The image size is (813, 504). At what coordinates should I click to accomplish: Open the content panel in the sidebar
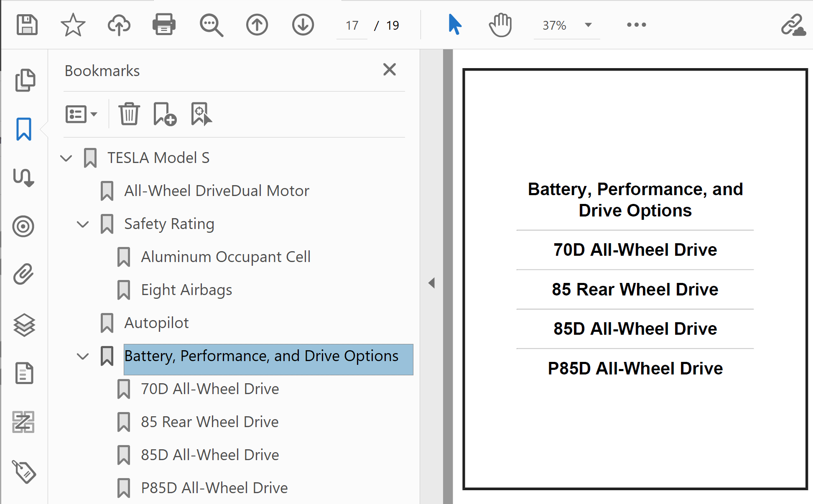pos(24,373)
